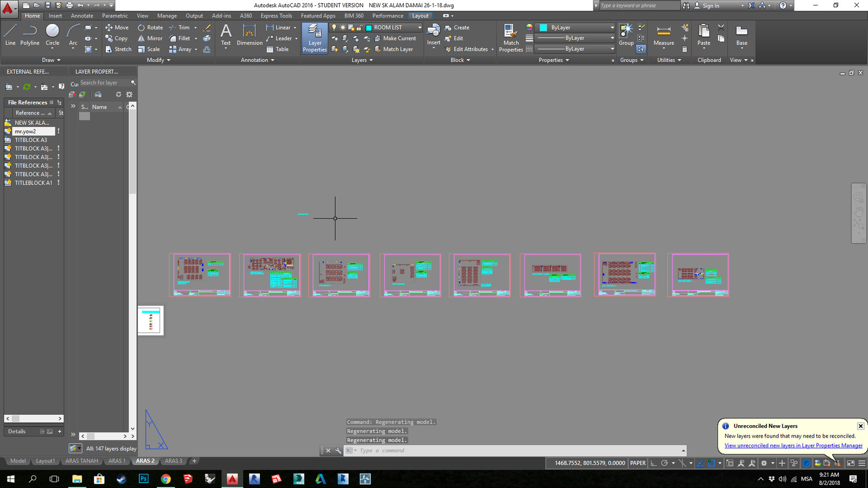Click the Base view tool
868x488 pixels.
click(742, 35)
